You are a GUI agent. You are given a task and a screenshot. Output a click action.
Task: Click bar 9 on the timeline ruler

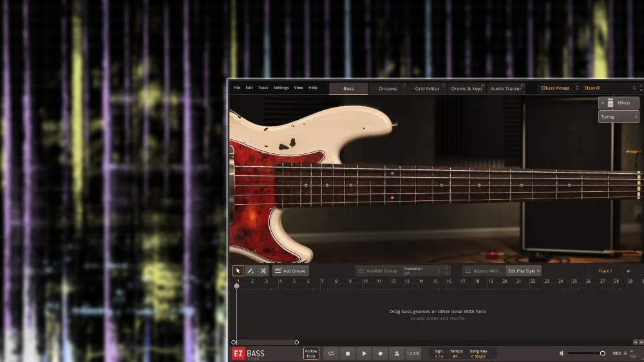(350, 281)
